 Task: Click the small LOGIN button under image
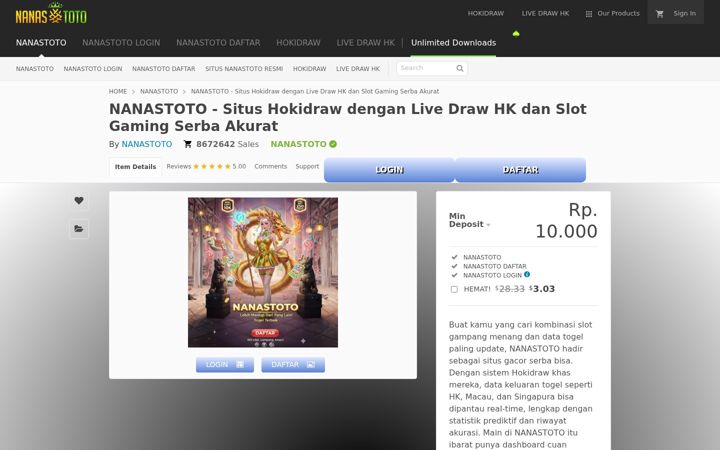[x=225, y=365]
